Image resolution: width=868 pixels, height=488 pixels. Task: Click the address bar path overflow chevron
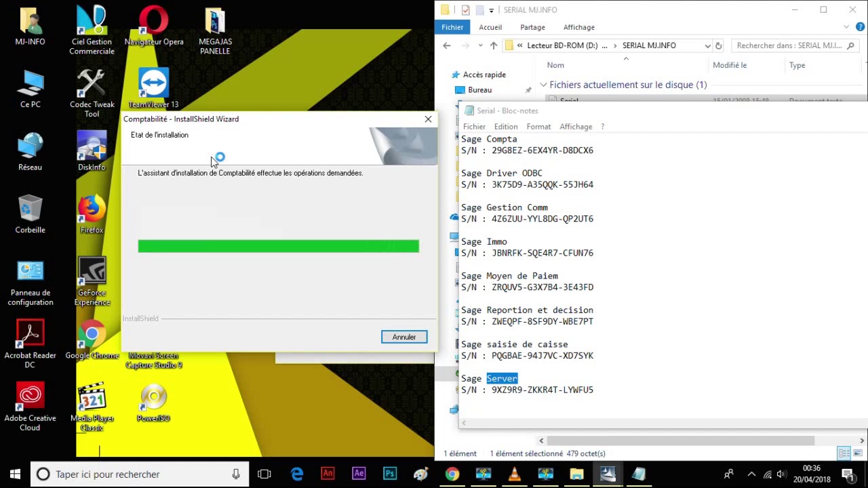[x=519, y=45]
